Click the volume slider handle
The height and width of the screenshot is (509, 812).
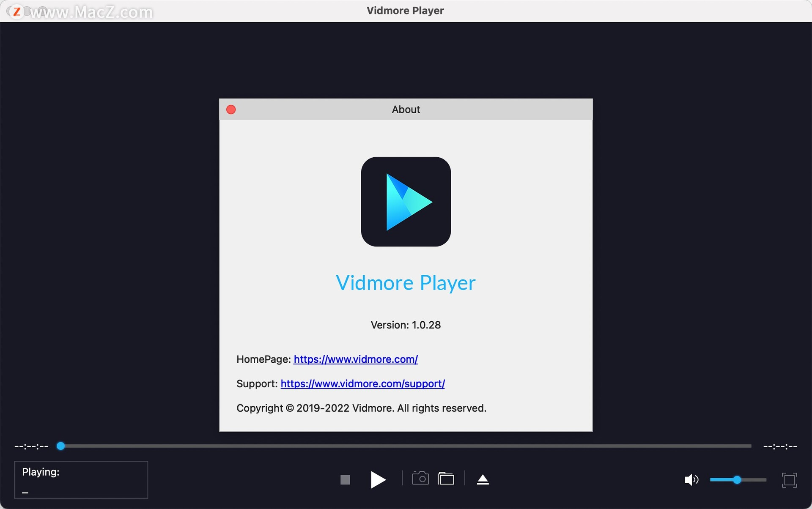[x=737, y=480]
